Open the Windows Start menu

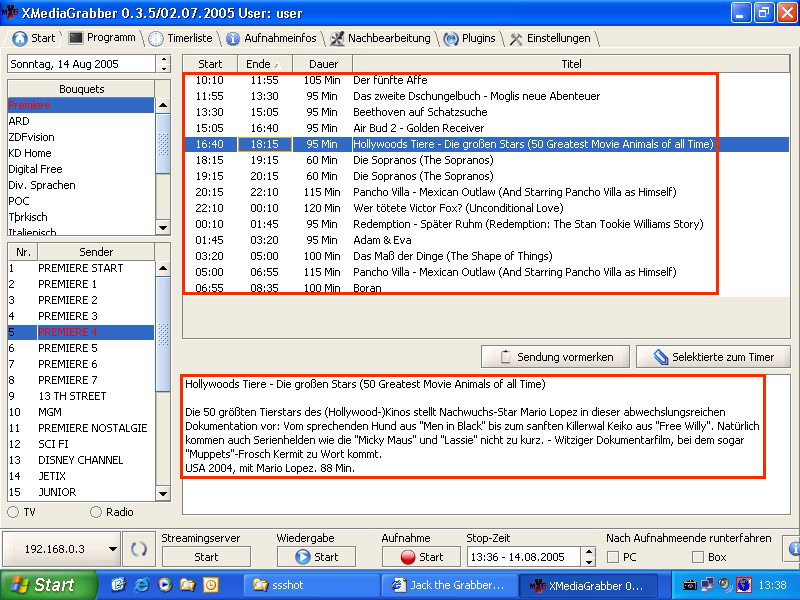(x=47, y=585)
